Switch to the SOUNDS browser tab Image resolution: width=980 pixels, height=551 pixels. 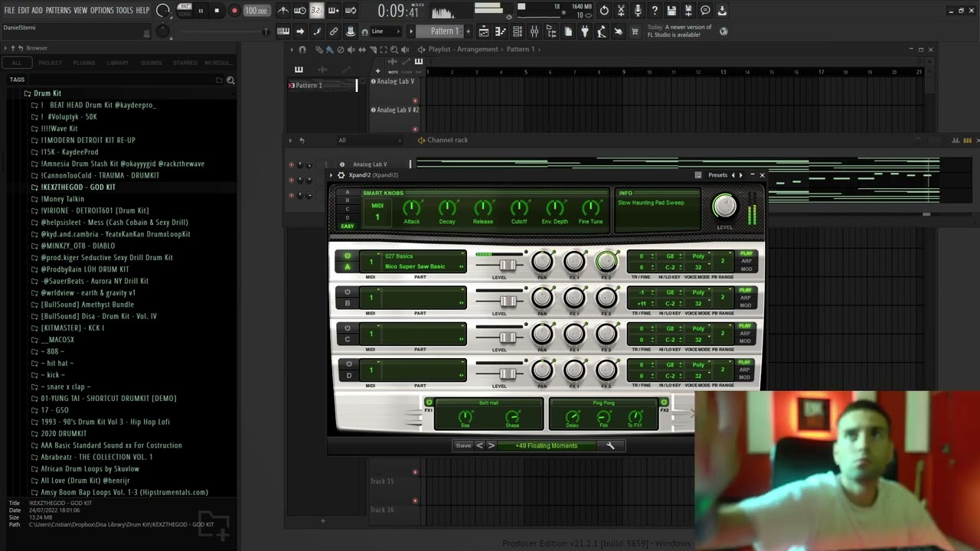click(x=152, y=63)
